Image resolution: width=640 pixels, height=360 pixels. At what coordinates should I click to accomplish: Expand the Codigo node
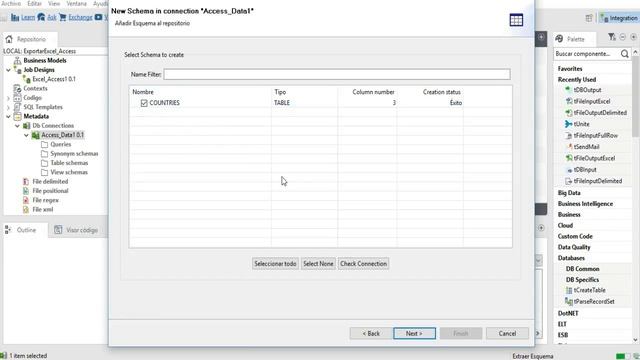pyautogui.click(x=8, y=98)
